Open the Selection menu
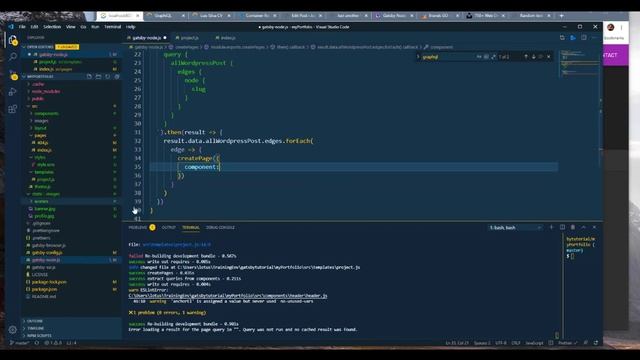The width and height of the screenshot is (640, 360). [52, 27]
